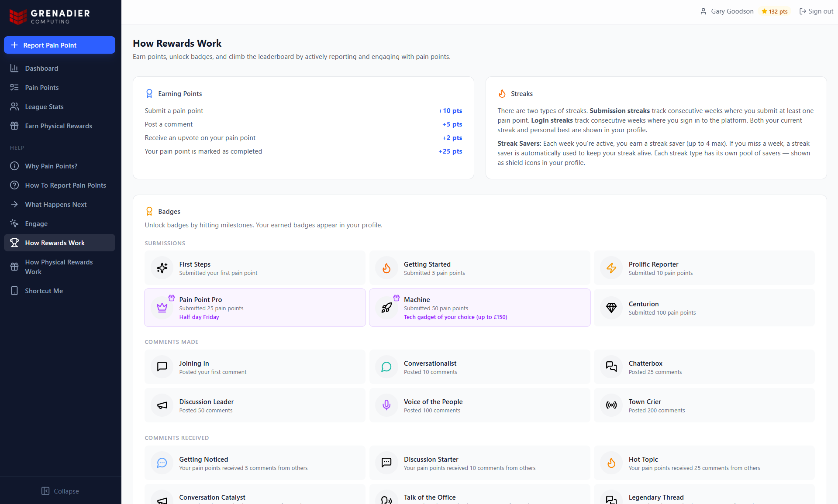Click the Shortcut Me phone icon
The width and height of the screenshot is (838, 504).
[x=14, y=291]
